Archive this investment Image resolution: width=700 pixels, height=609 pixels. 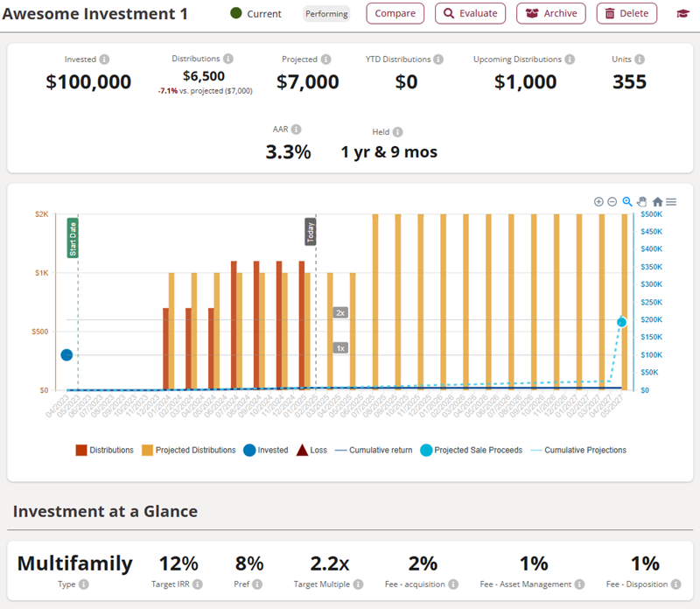point(551,14)
